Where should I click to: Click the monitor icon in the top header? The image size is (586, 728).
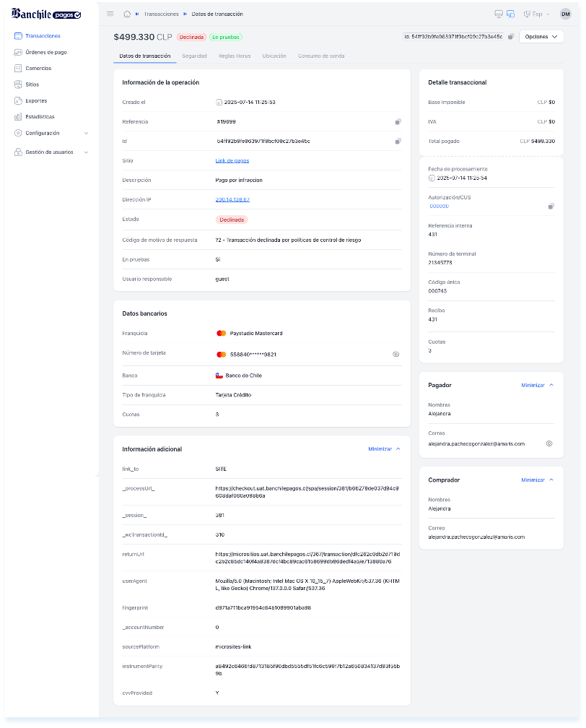coord(499,14)
